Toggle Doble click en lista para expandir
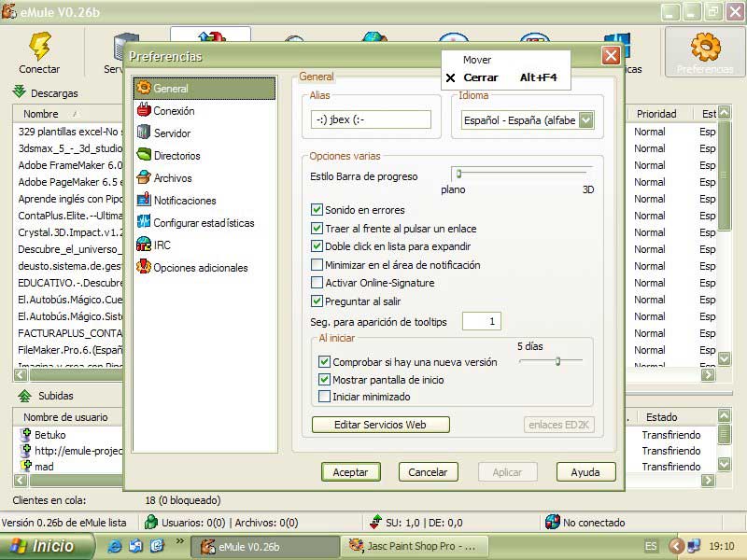747x560 pixels. pos(317,246)
